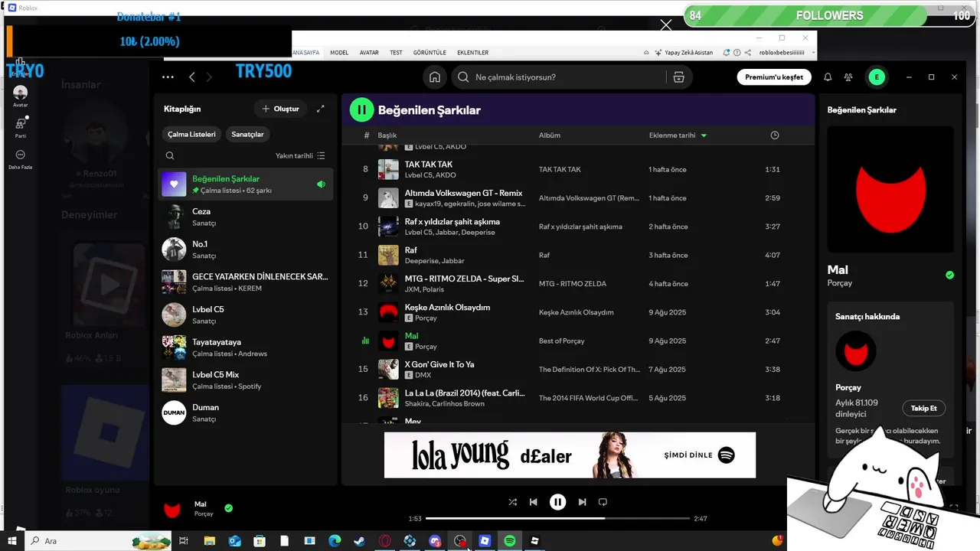Image resolution: width=980 pixels, height=551 pixels.
Task: Open 'EKLENTİLER' tab in Roblox Studio
Action: coord(472,53)
